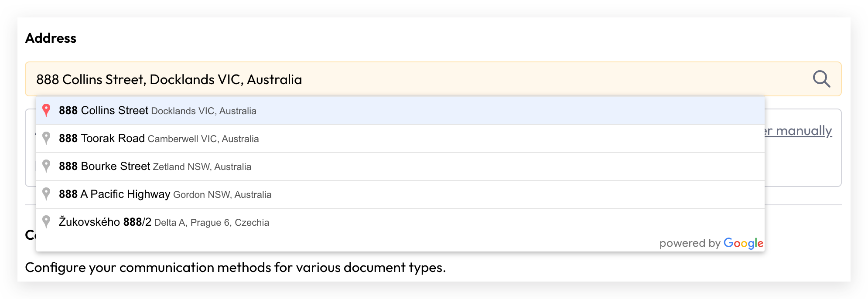
Task: Choose the 888 Toorak Road suggestion
Action: click(x=400, y=139)
